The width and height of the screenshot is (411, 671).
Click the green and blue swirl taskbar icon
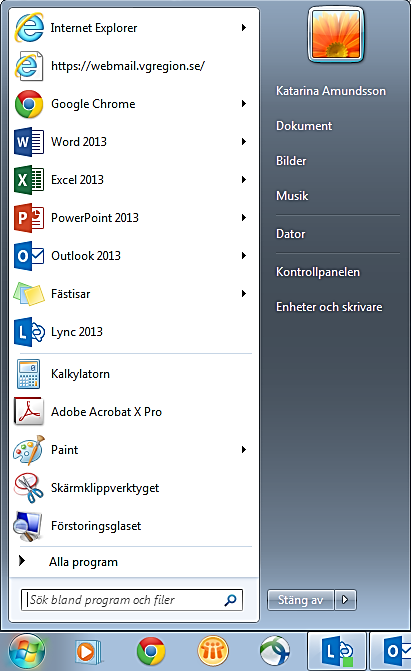(x=275, y=651)
